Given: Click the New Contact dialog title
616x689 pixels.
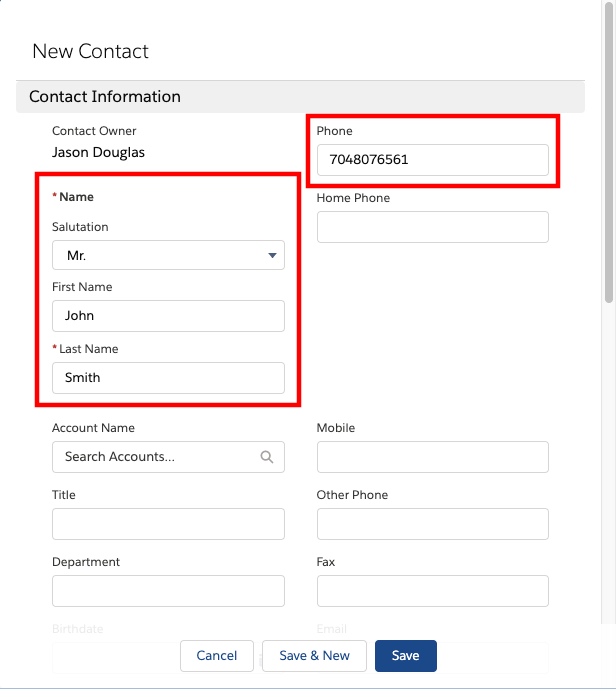Looking at the screenshot, I should [x=91, y=51].
